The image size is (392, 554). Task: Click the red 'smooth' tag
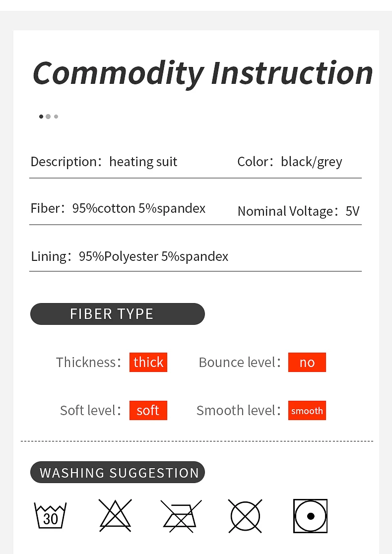pyautogui.click(x=307, y=411)
